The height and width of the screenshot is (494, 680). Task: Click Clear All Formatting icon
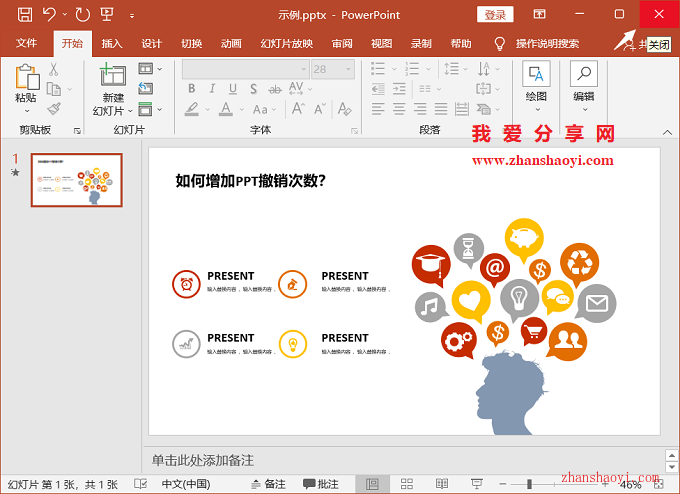coord(344,108)
